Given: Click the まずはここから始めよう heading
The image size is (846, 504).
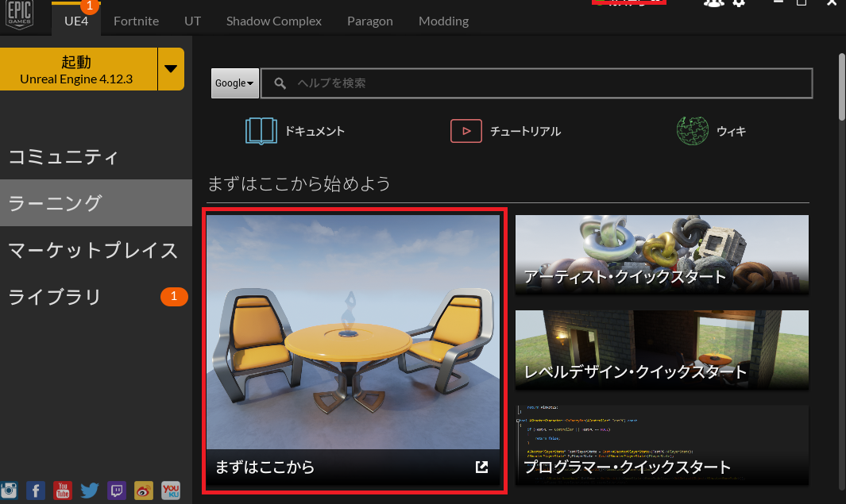Looking at the screenshot, I should point(299,184).
